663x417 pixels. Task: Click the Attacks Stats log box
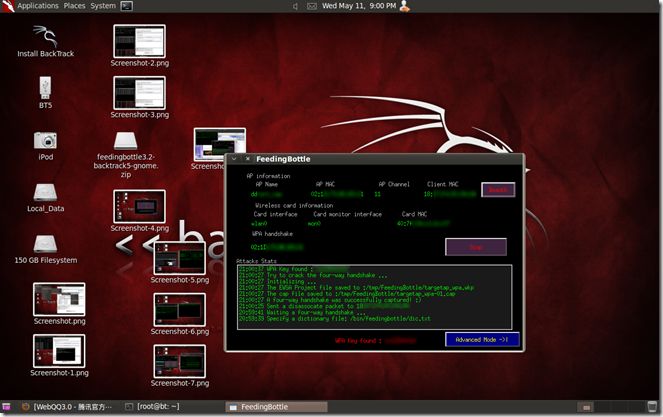tap(375, 297)
